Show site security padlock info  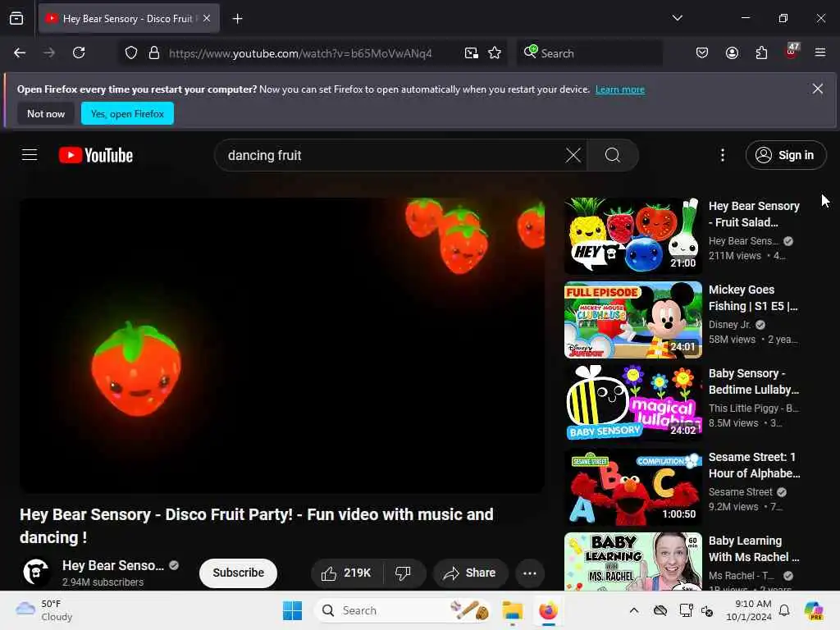pyautogui.click(x=154, y=53)
